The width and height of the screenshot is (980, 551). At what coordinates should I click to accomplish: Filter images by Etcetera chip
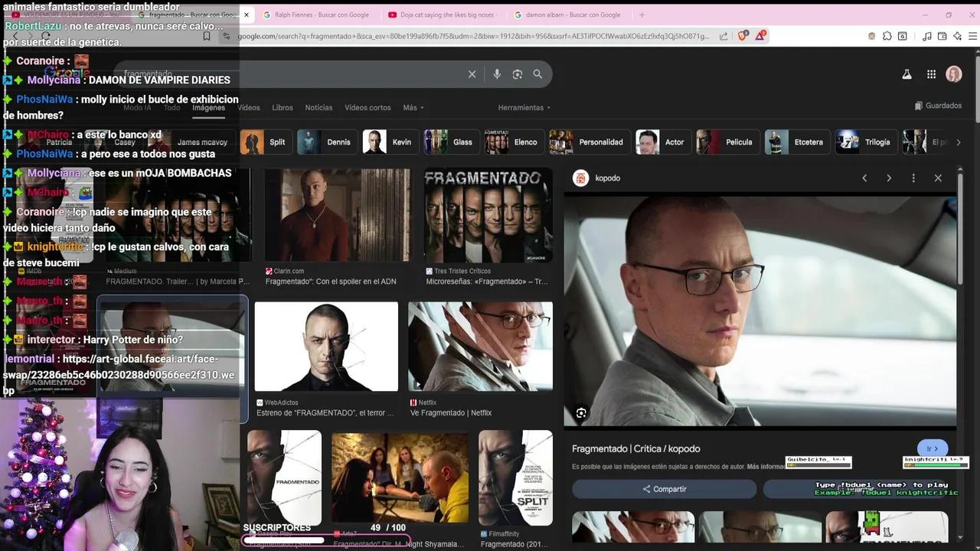coord(796,142)
